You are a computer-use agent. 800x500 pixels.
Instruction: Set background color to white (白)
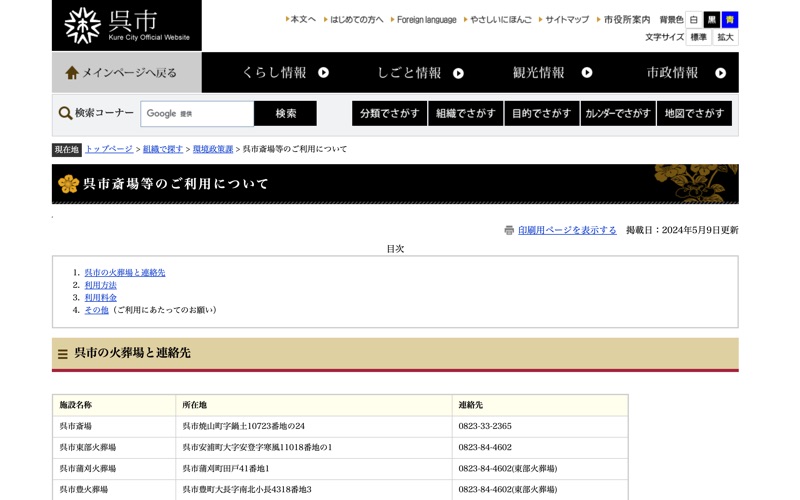point(693,20)
